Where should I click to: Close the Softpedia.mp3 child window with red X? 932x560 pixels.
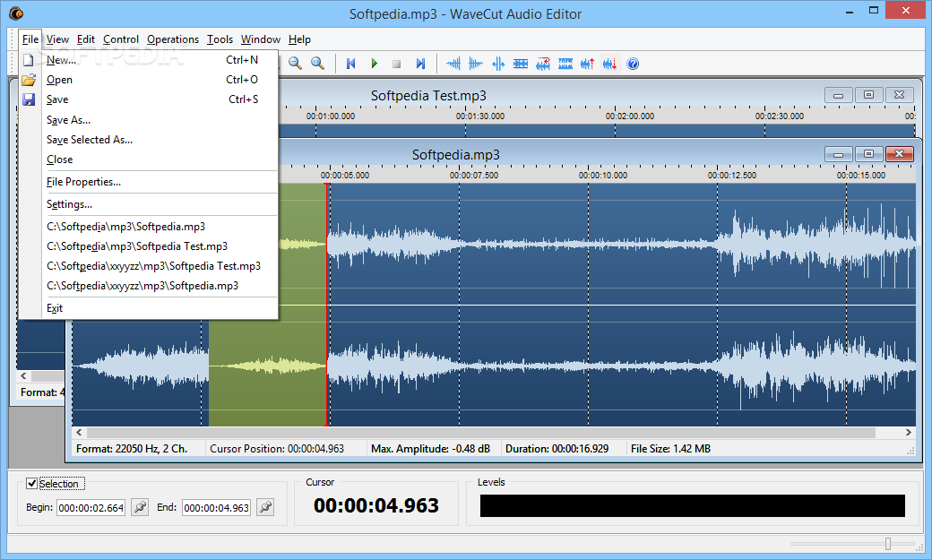900,155
